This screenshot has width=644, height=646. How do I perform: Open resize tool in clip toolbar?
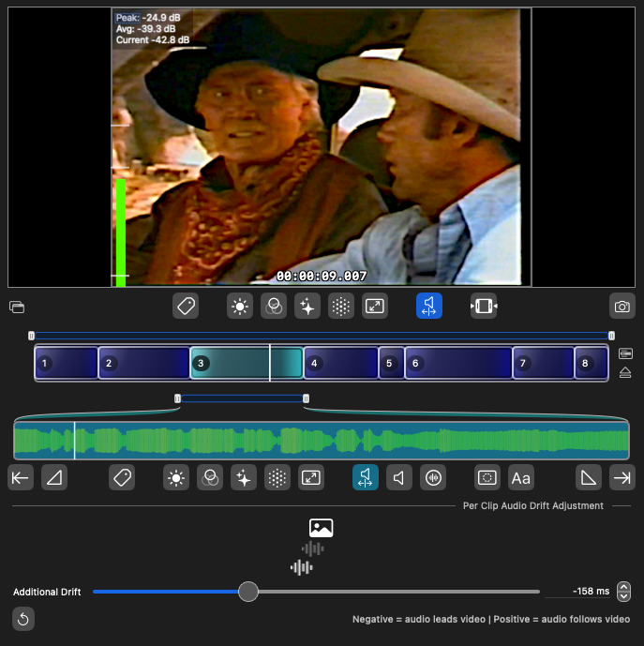tap(311, 477)
